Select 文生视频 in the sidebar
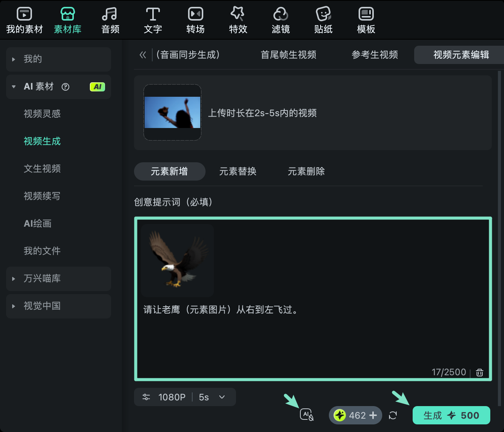504x432 pixels. click(42, 169)
